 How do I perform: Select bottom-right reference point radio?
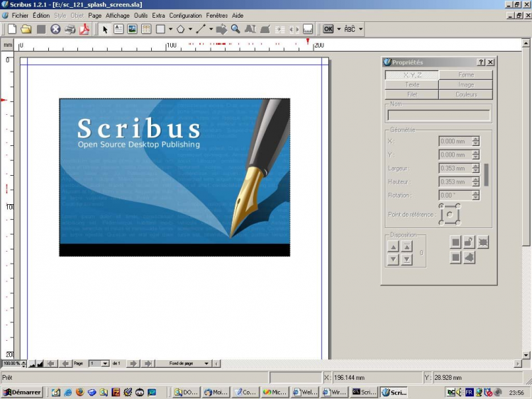click(x=458, y=223)
